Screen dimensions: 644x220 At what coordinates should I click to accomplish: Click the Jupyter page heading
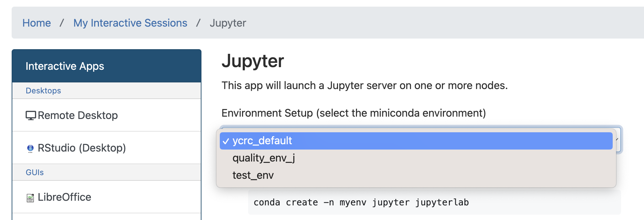(x=253, y=61)
